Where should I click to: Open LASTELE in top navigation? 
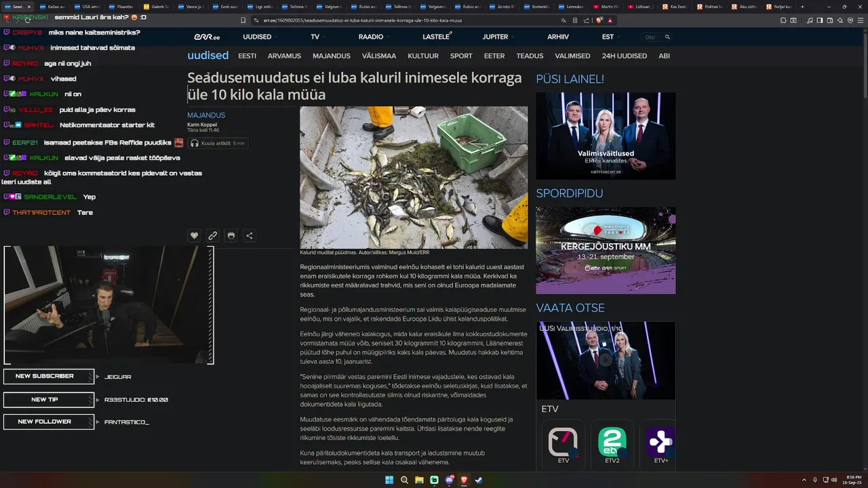coord(437,37)
